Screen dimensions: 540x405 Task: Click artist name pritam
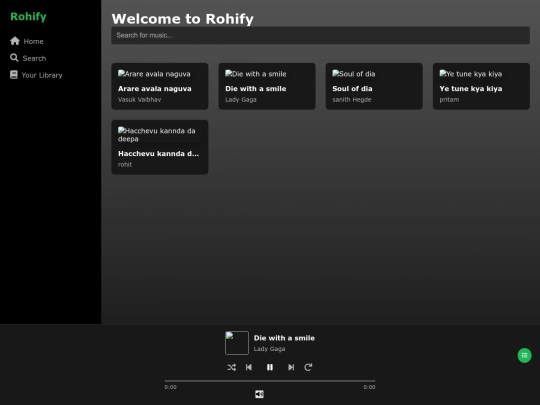[449, 100]
